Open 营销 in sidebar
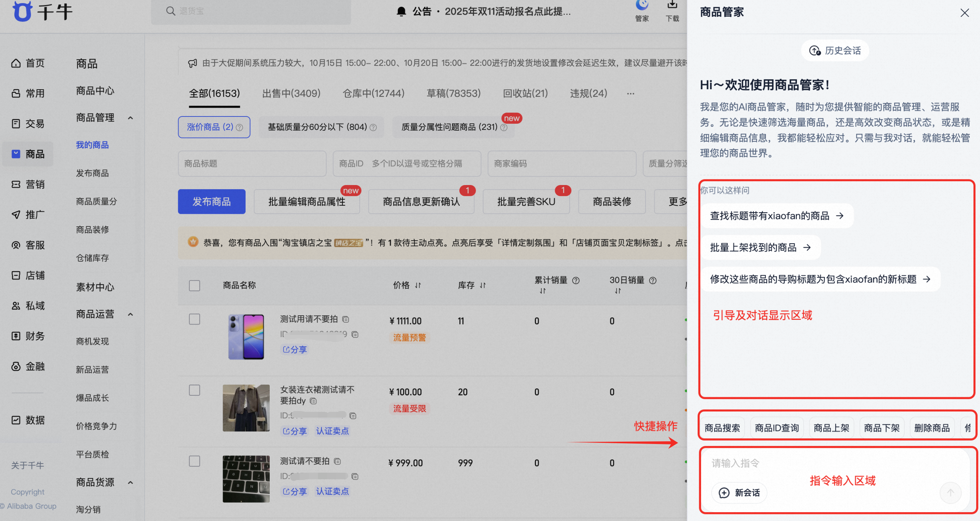The height and width of the screenshot is (521, 980). 28,184
